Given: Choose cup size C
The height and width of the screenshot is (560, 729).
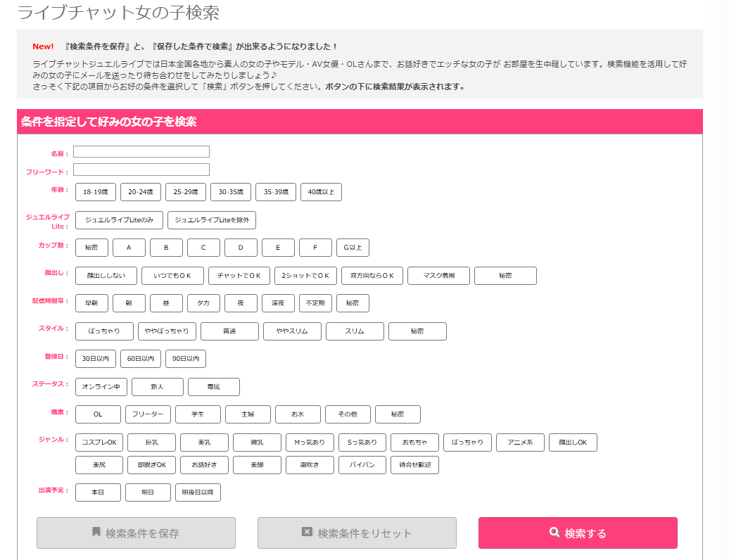Looking at the screenshot, I should pyautogui.click(x=203, y=248).
